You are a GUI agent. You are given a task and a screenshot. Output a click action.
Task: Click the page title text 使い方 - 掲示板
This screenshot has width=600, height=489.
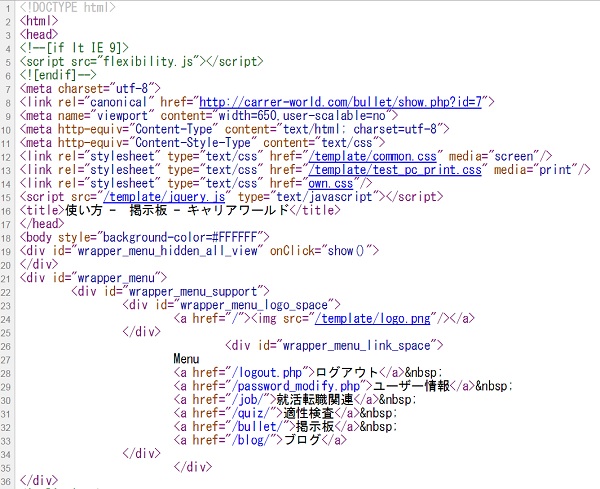coord(116,210)
